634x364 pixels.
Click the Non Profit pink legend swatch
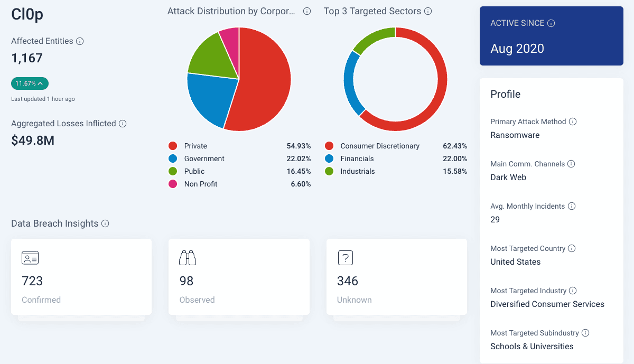[x=173, y=184]
